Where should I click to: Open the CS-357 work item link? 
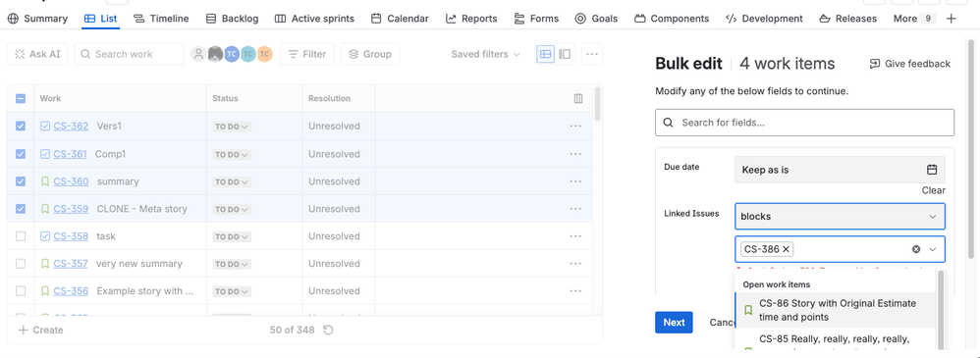pyautogui.click(x=71, y=264)
